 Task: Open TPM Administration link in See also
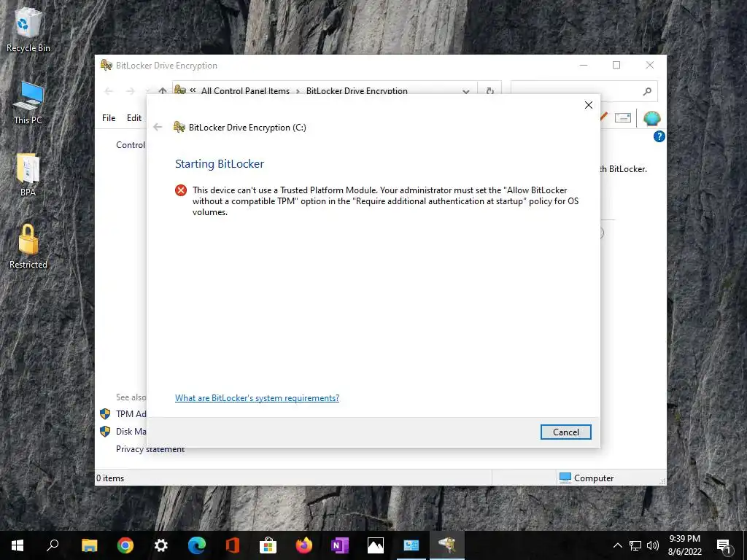click(x=131, y=414)
